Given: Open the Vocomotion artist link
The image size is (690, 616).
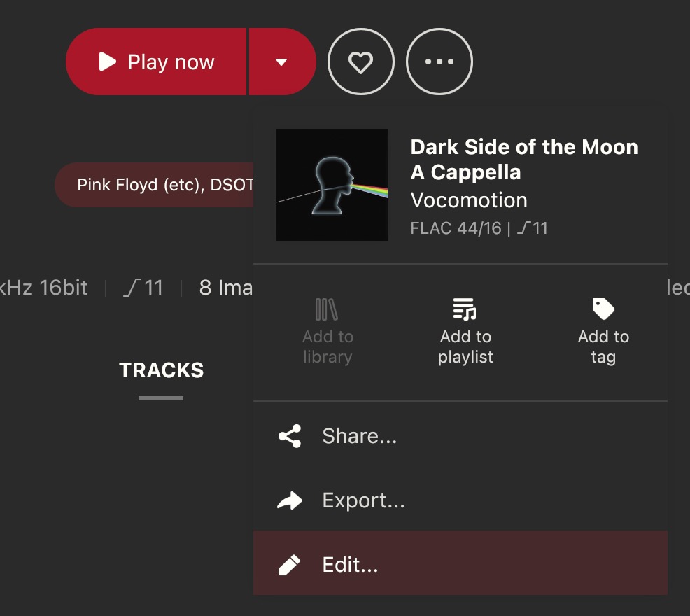Looking at the screenshot, I should click(x=469, y=200).
